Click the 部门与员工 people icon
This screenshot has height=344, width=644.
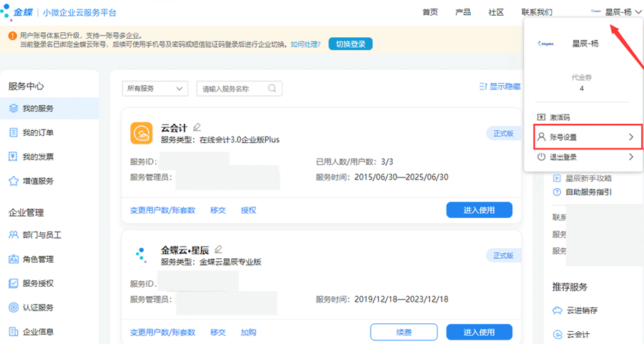pos(14,235)
